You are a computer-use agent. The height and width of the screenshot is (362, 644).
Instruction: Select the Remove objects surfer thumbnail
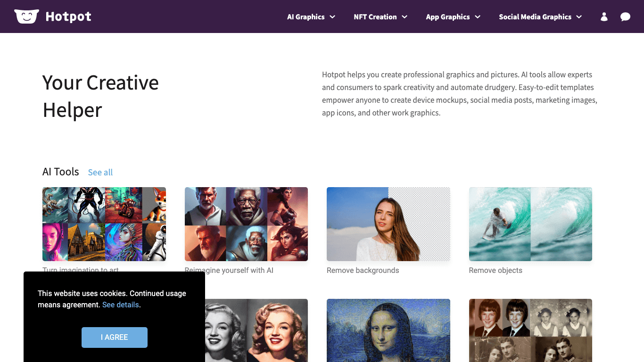[x=530, y=224]
